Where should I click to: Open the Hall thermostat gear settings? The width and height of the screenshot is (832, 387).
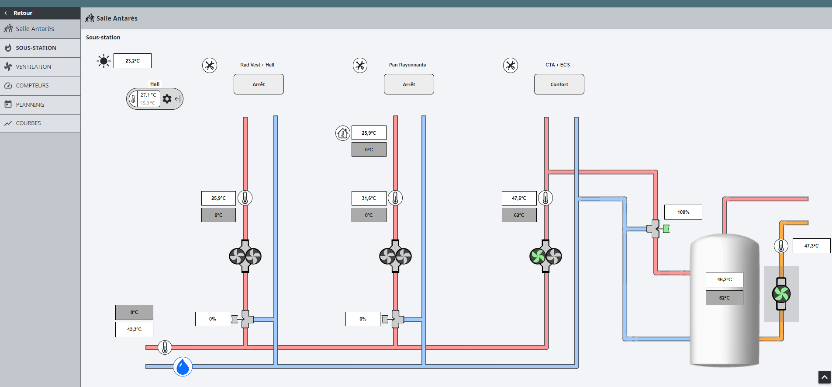tap(167, 99)
